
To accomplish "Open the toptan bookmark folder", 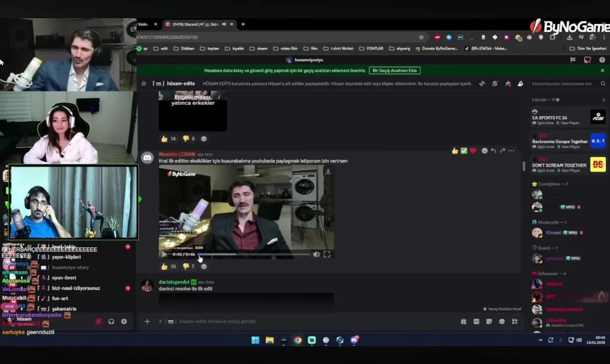I will coord(209,49).
